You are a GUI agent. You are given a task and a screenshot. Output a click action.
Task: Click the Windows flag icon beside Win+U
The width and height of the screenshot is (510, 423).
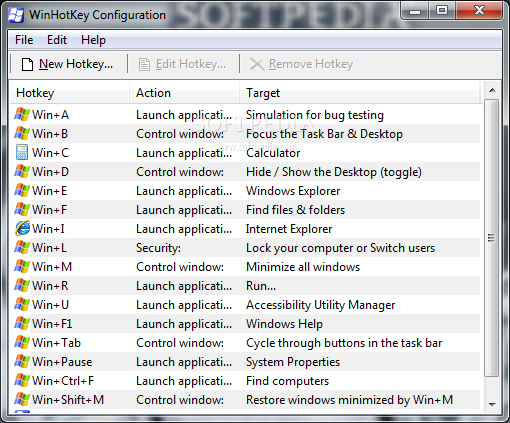pos(22,305)
